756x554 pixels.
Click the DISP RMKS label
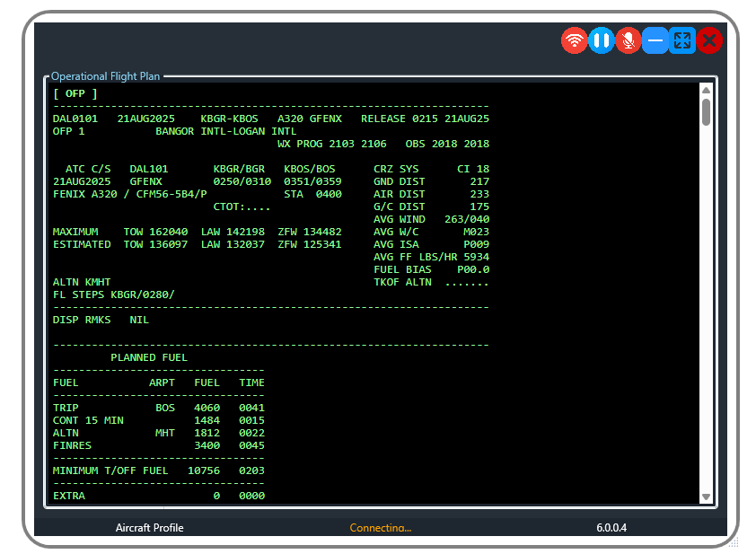coord(82,319)
